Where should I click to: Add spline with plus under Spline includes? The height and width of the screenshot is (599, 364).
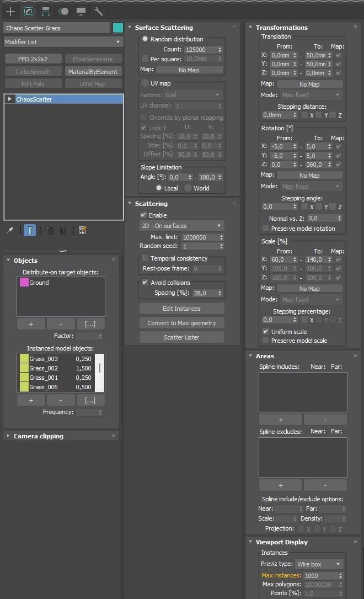(x=280, y=420)
